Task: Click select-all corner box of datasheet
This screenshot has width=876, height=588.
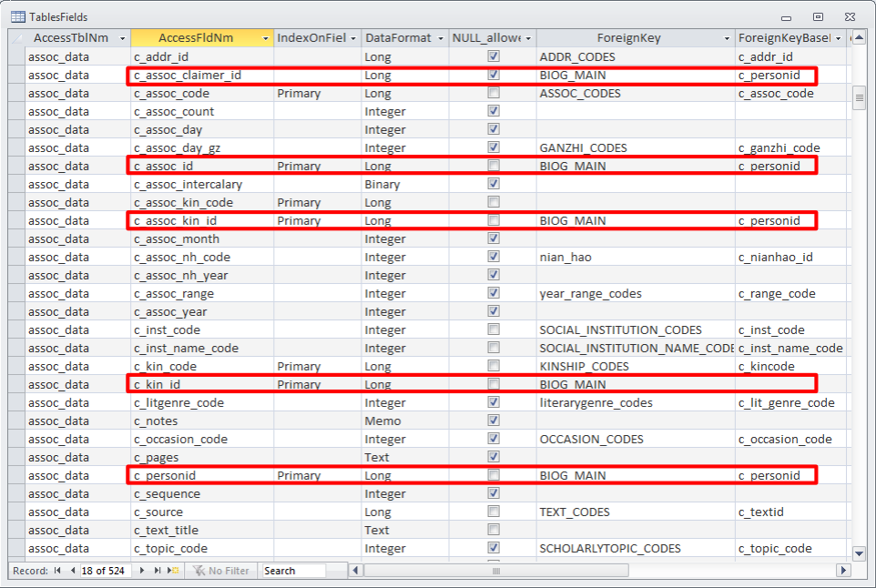Action: [16, 38]
